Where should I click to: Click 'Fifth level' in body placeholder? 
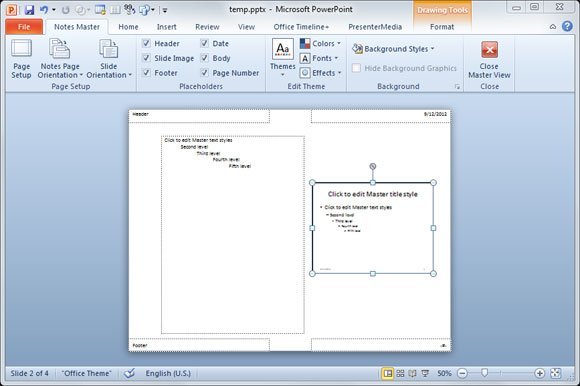point(240,166)
